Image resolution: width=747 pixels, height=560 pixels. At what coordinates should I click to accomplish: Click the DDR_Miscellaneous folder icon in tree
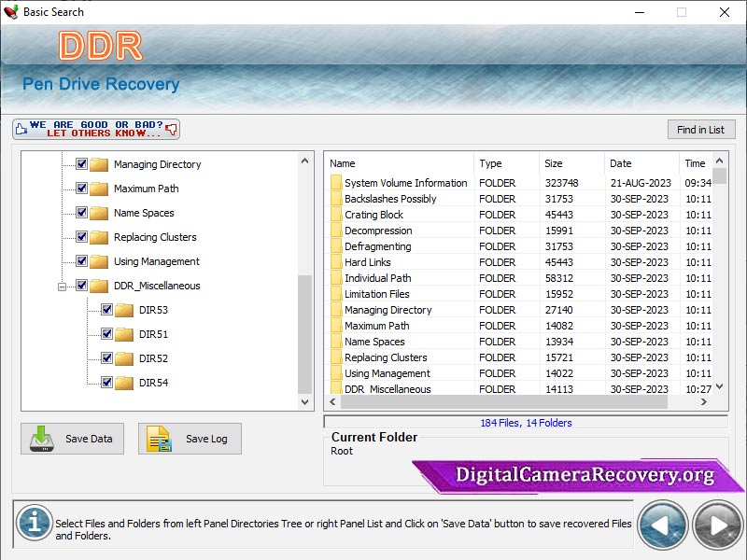(x=99, y=286)
